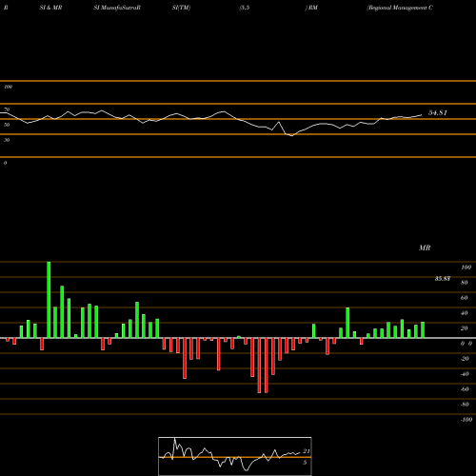The width and height of the screenshot is (476, 476).
Task: Click the 80 label on MR axis
Action: [x=465, y=283]
